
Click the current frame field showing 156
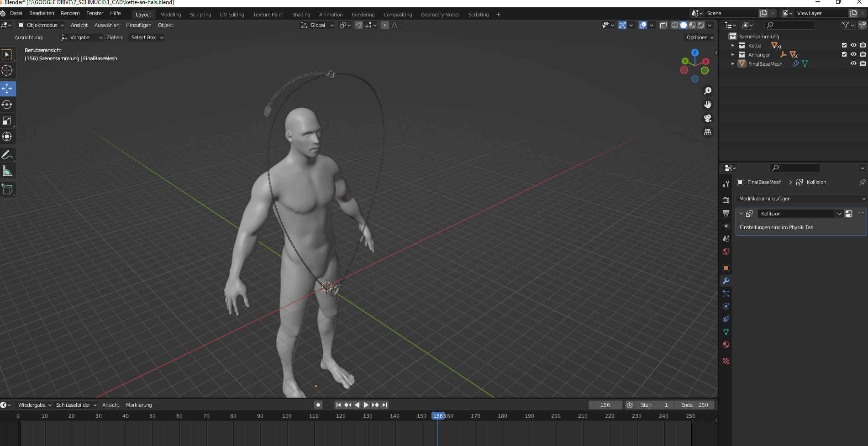coord(605,405)
